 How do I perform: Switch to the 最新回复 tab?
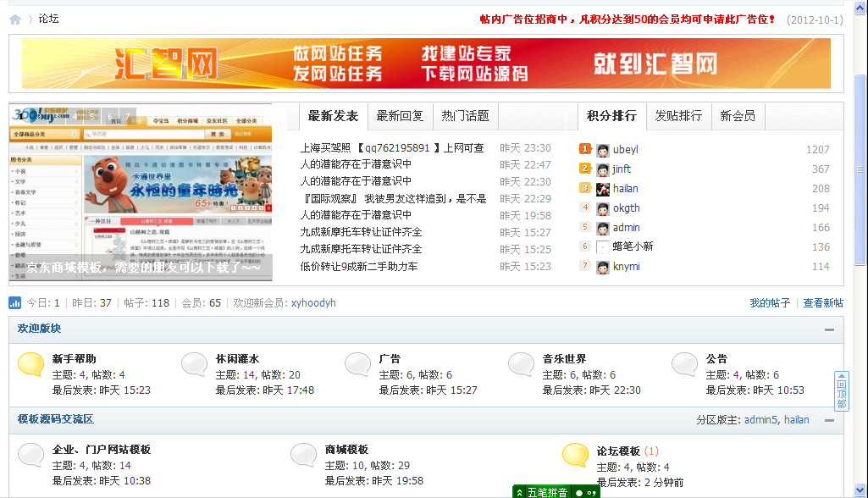coord(400,116)
